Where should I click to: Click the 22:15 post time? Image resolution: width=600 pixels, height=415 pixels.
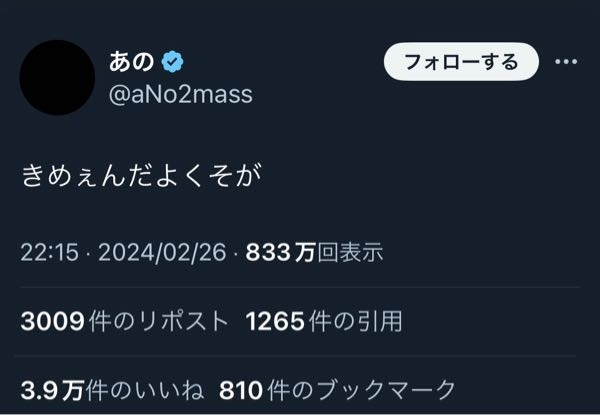[48, 254]
